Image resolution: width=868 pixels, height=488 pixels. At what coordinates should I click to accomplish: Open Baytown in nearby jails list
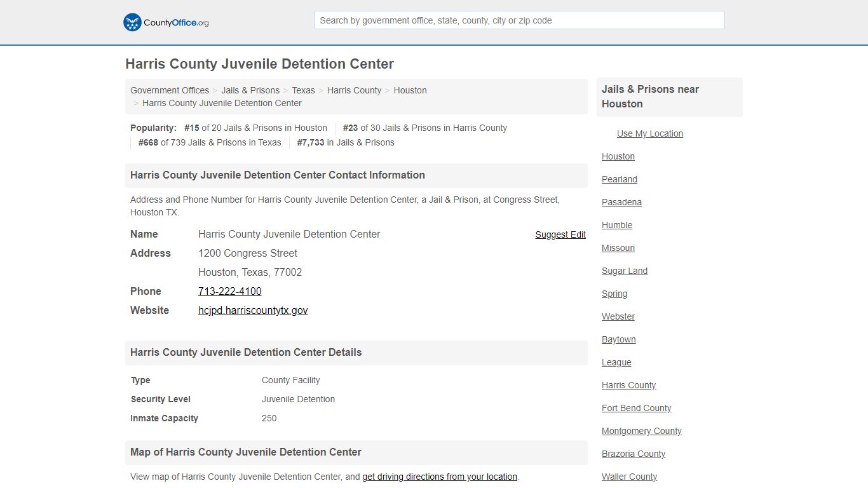click(619, 339)
